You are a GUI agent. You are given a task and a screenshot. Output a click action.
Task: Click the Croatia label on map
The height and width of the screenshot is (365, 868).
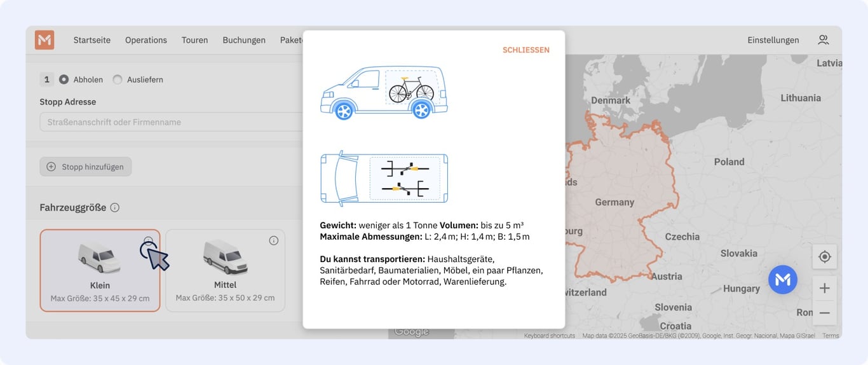coord(675,326)
